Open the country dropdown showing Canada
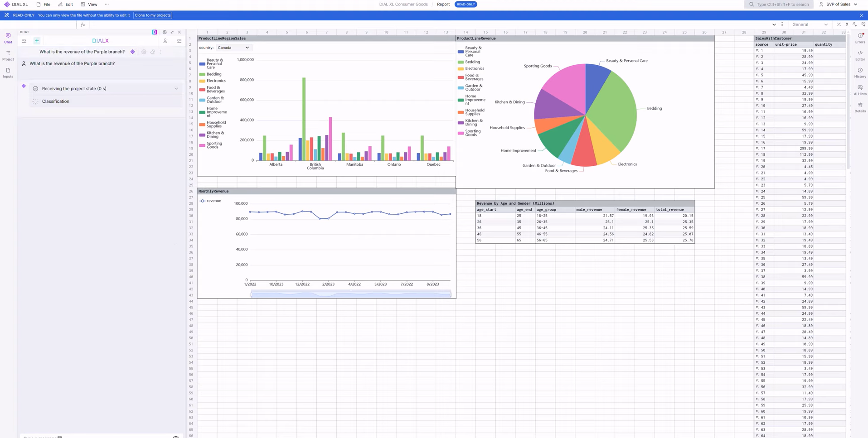 (233, 48)
